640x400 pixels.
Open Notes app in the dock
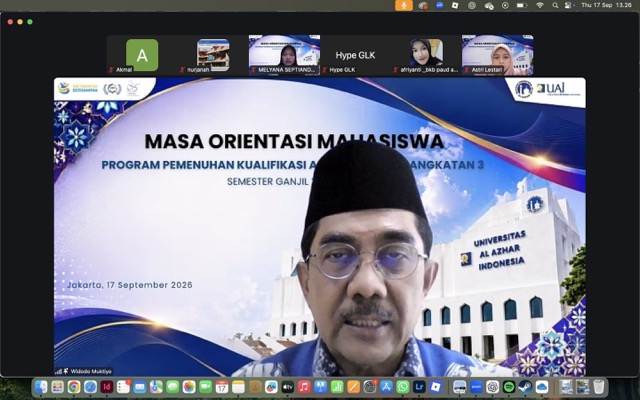tap(238, 387)
